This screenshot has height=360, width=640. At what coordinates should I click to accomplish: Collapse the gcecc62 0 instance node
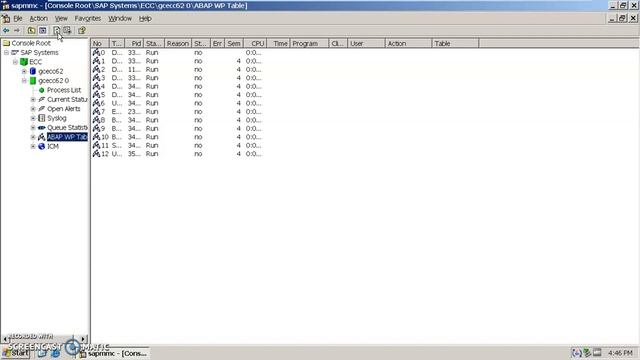coord(24,81)
